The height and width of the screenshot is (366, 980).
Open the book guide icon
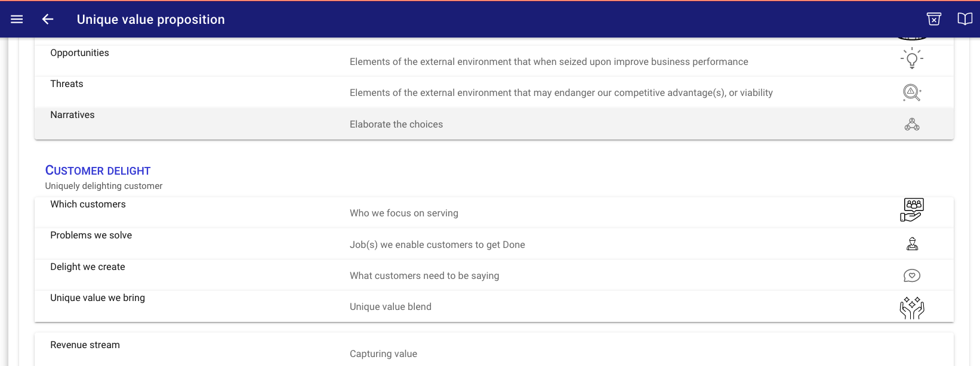(x=964, y=19)
